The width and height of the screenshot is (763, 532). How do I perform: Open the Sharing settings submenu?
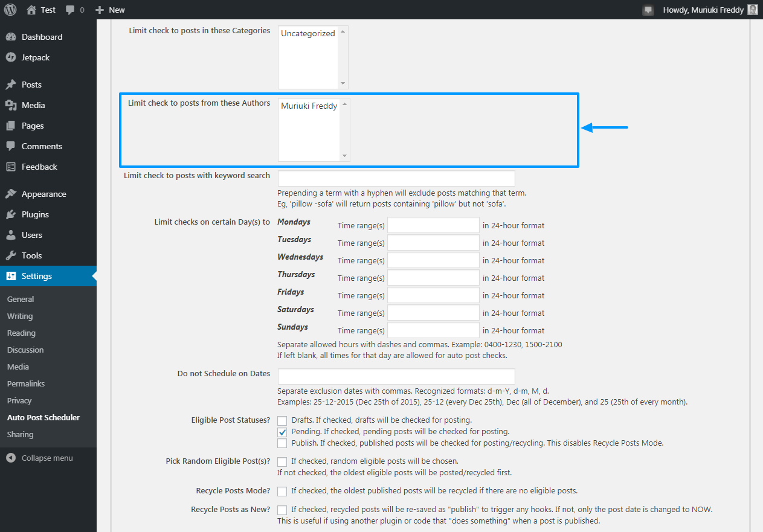pos(21,434)
